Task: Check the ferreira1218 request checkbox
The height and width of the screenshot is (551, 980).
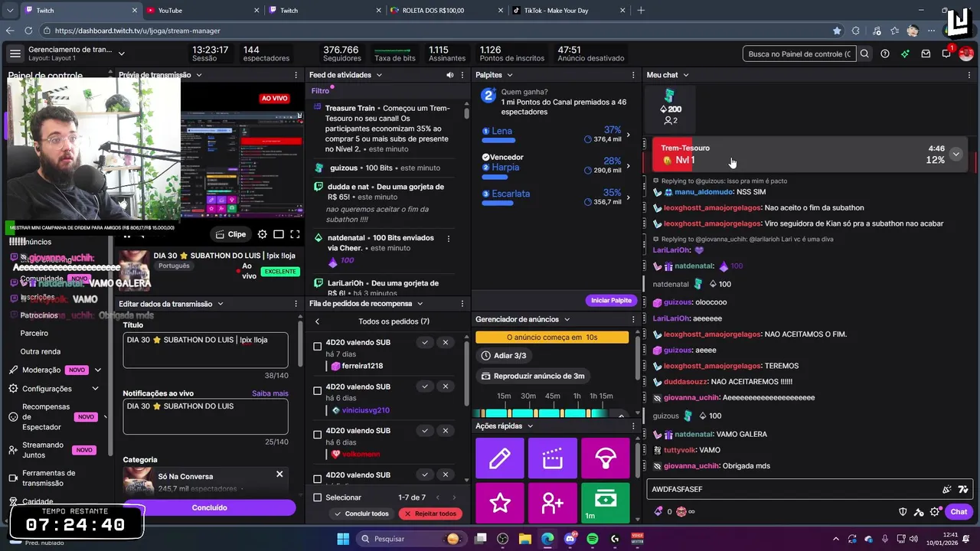Action: click(318, 347)
